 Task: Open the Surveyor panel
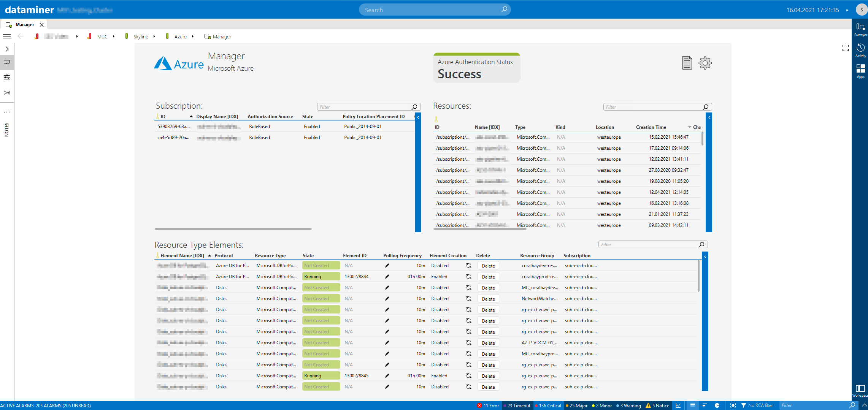pyautogui.click(x=860, y=29)
